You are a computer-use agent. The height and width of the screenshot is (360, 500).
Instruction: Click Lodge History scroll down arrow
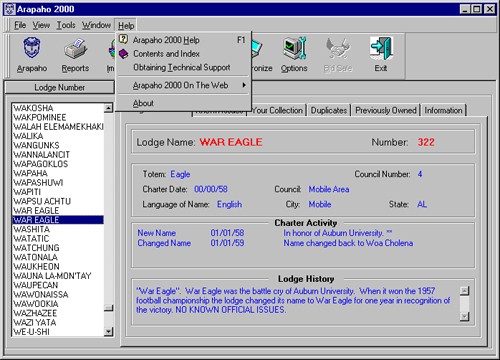[x=464, y=316]
